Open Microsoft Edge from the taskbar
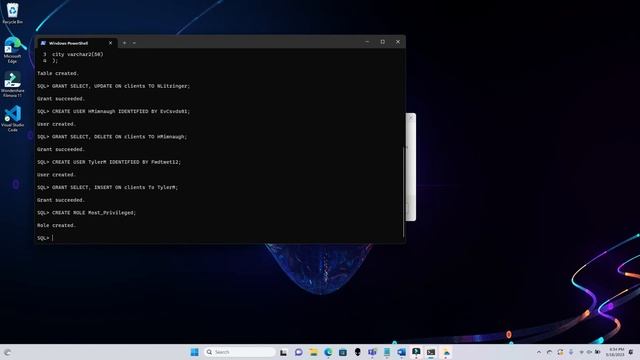Image resolution: width=640 pixels, height=360 pixels. (x=328, y=352)
